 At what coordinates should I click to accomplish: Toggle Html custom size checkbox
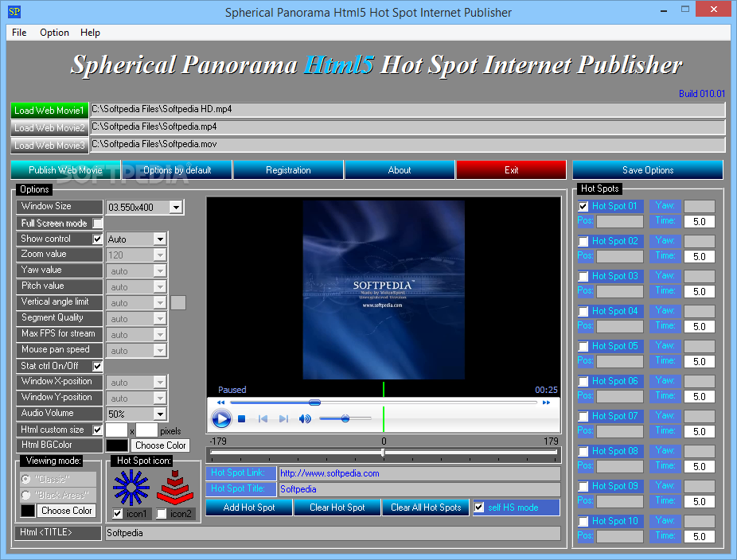[97, 430]
